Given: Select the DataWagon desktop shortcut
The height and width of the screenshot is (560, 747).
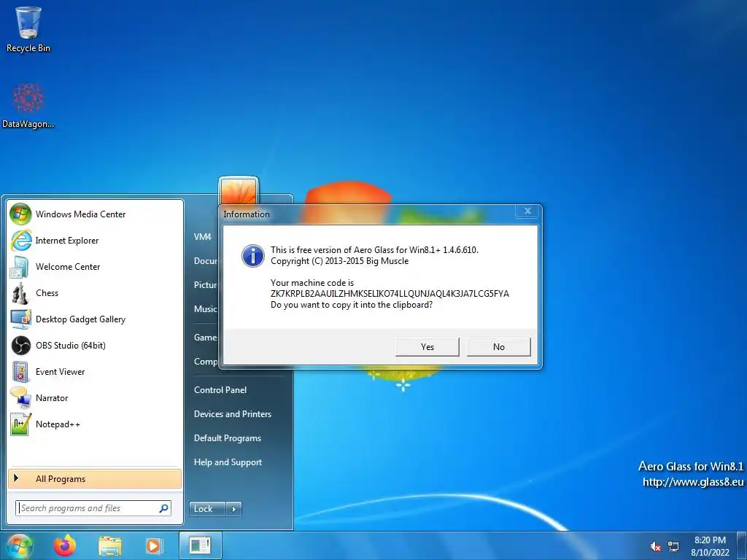Looking at the screenshot, I should click(x=28, y=105).
